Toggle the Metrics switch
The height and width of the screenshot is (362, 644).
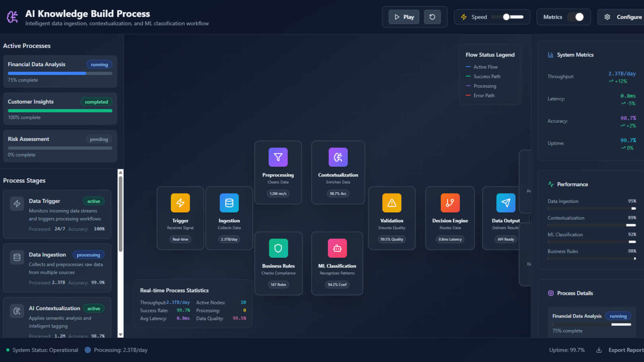575,17
